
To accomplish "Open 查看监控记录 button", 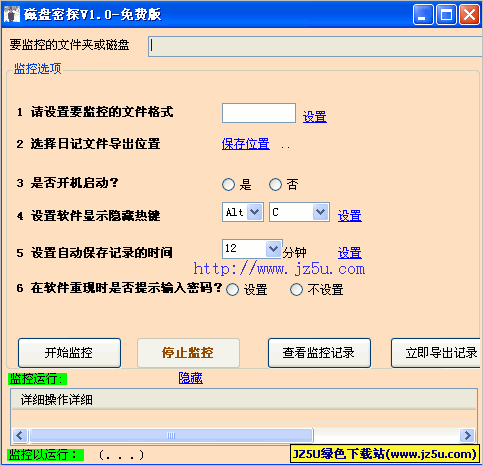I will click(x=319, y=353).
